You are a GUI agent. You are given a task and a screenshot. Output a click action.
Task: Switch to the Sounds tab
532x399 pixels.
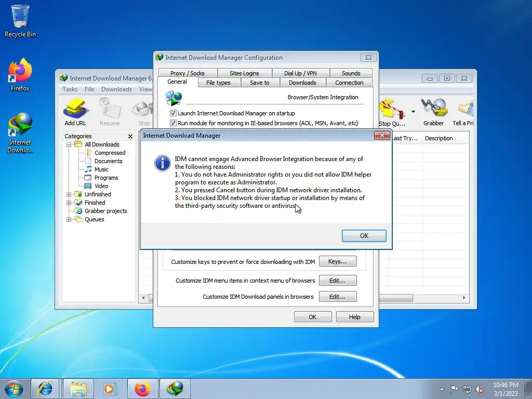coord(351,73)
